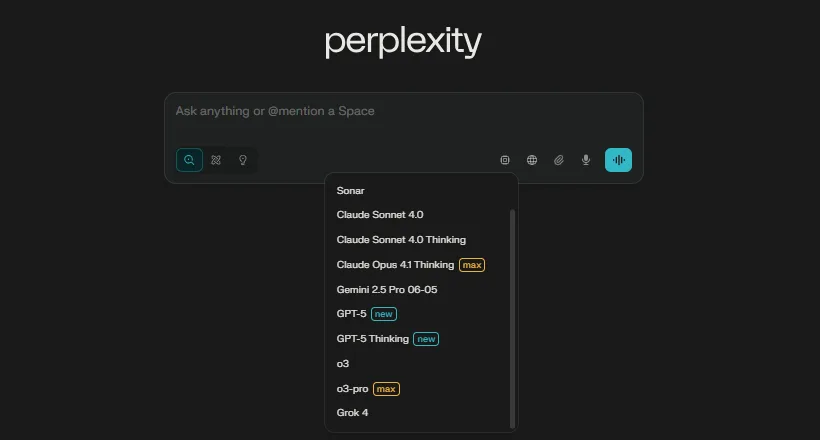Start voice mode with the teal waveform button

click(618, 160)
